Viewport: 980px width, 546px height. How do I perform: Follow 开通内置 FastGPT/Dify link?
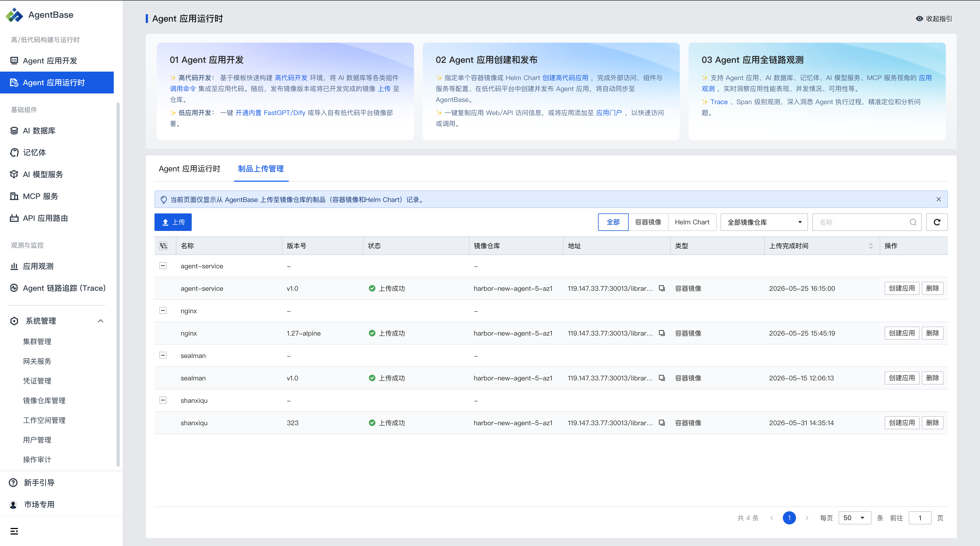(x=270, y=113)
